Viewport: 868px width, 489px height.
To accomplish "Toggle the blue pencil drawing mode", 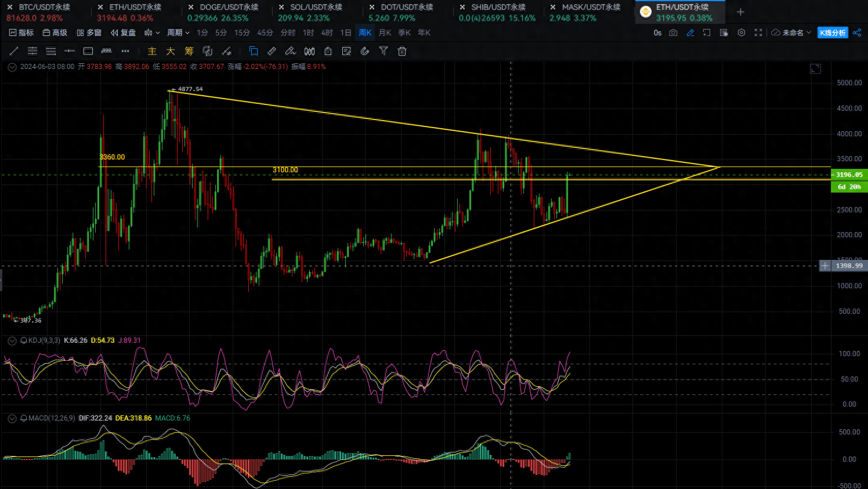I will pyautogui.click(x=690, y=32).
